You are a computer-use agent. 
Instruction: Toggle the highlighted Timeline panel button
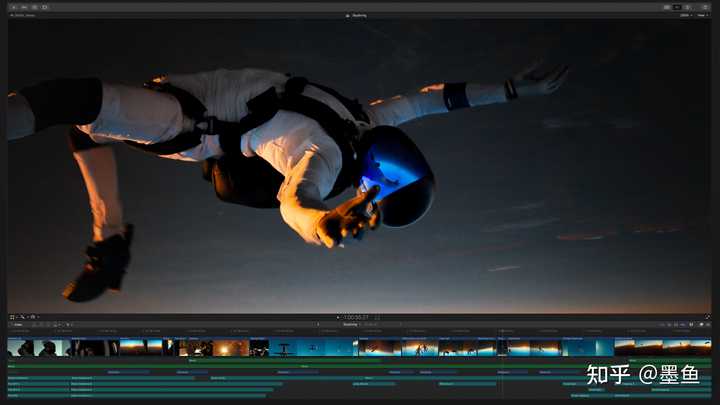click(677, 7)
